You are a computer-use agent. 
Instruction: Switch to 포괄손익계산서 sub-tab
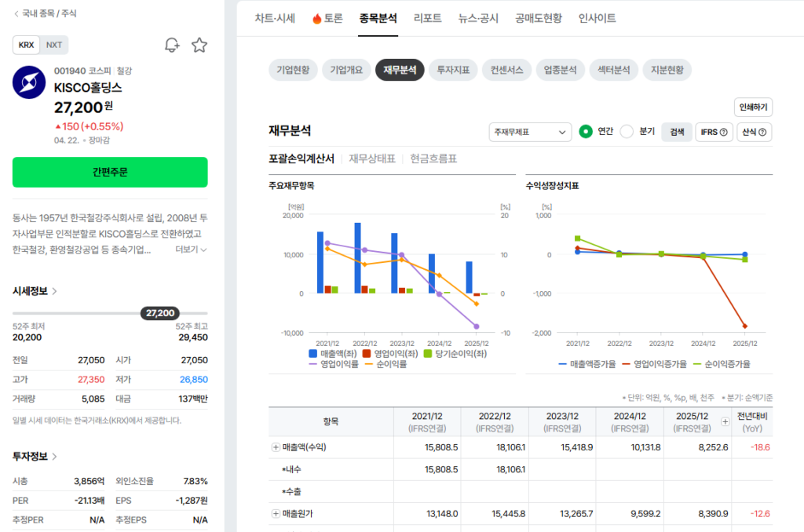tap(301, 159)
